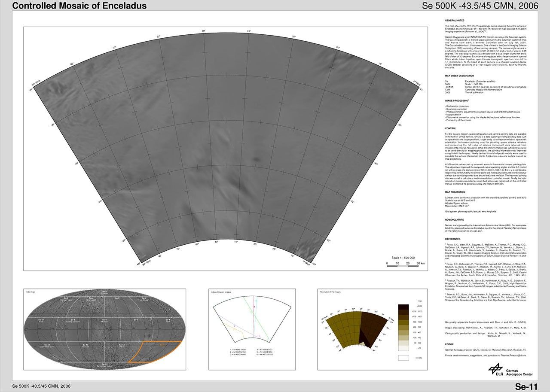Click the planetarynames.wr.usgs.gov link
Viewport: 550px width, 392px height.
pos(464,231)
